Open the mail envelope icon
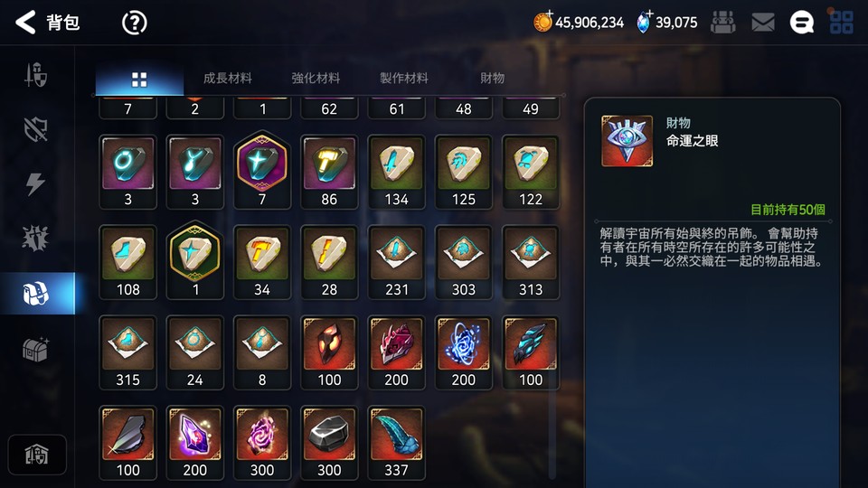Viewport: 868px width, 488px height. coord(763,23)
